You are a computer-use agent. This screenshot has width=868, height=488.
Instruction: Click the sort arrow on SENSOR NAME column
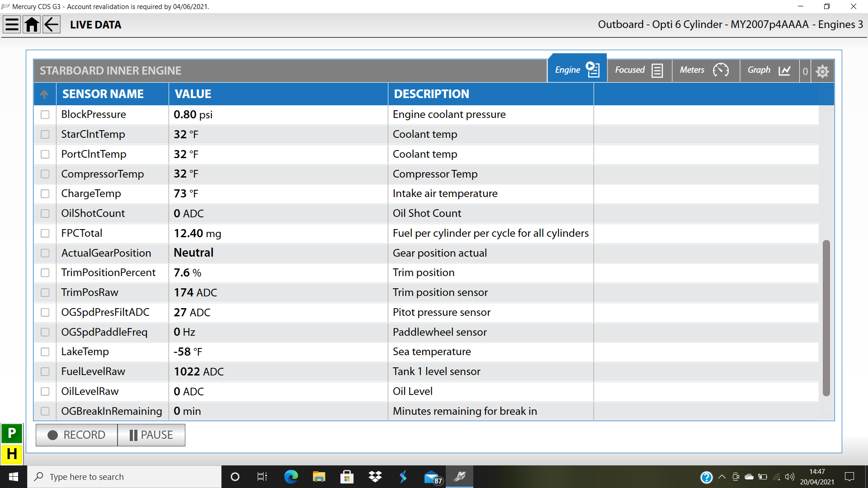45,94
